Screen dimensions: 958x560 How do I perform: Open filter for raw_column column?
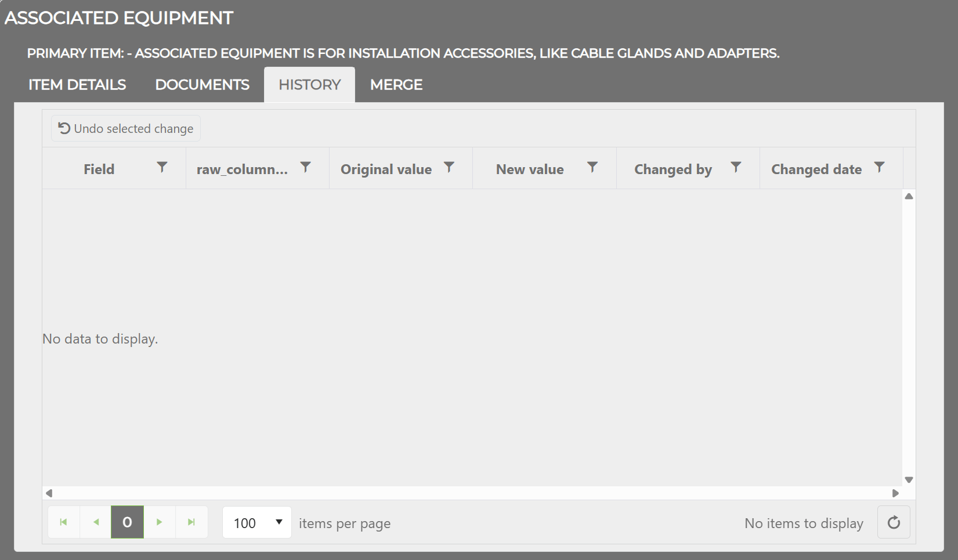305,168
